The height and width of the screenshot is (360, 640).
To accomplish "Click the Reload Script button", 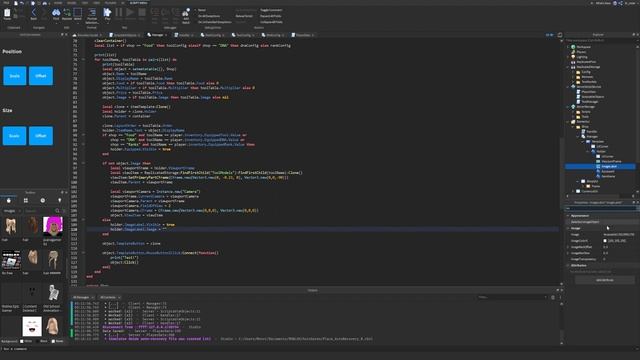I will pos(244,16).
